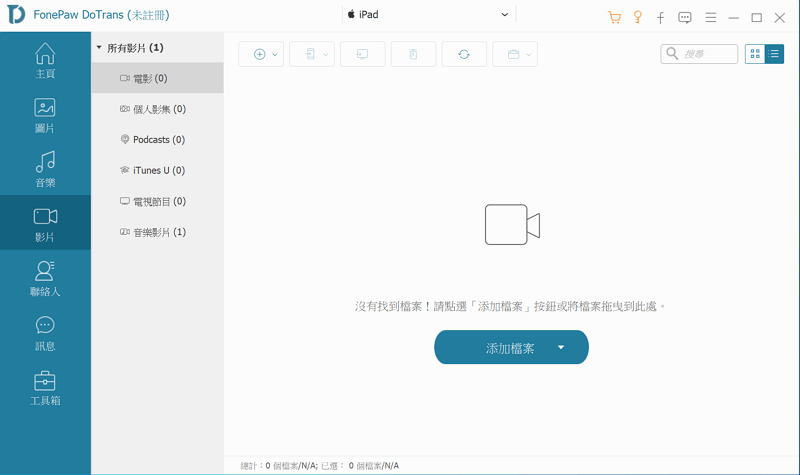Expand the export to device dropdown arrow
Image resolution: width=800 pixels, height=475 pixels.
326,55
